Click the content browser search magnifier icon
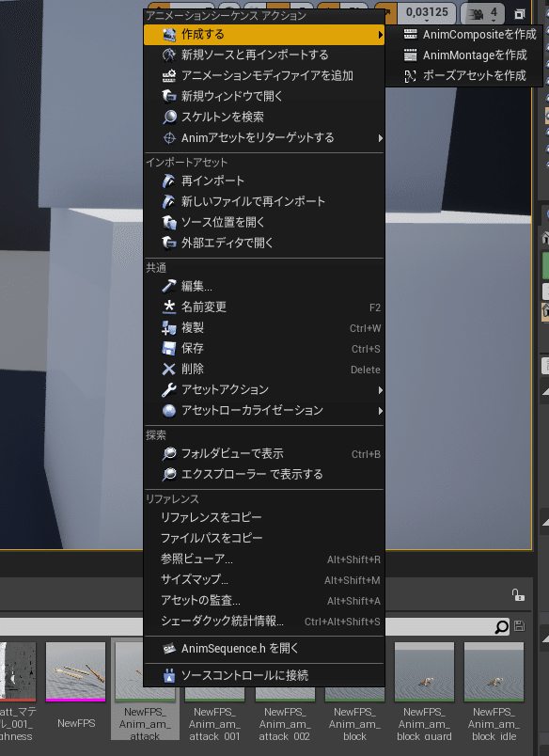This screenshot has height=756, width=549. pos(501,627)
